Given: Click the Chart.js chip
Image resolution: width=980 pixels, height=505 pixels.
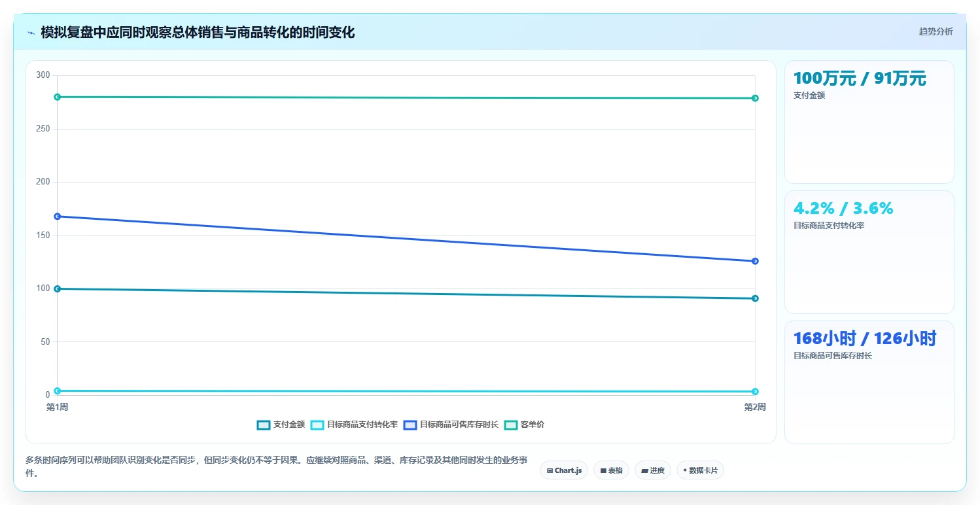Looking at the screenshot, I should tap(564, 470).
